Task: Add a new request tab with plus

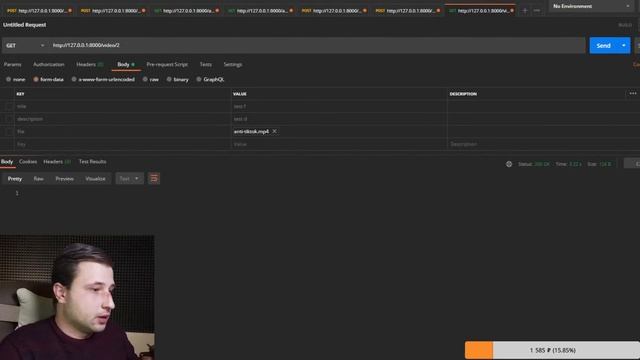Action: coord(525,11)
